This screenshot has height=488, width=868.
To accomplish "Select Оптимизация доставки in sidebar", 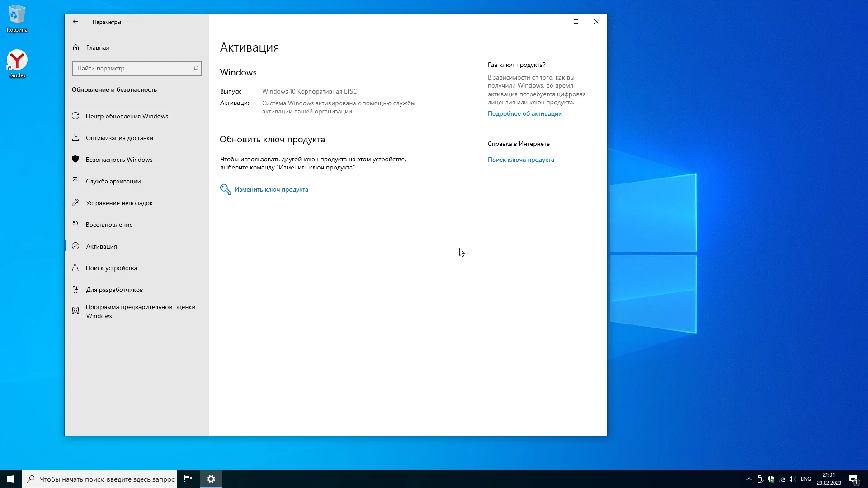I will [x=119, y=138].
